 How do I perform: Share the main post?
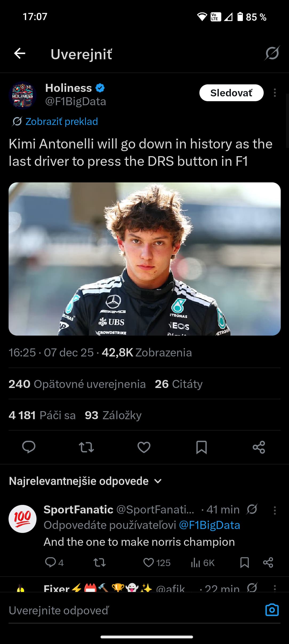click(x=259, y=447)
